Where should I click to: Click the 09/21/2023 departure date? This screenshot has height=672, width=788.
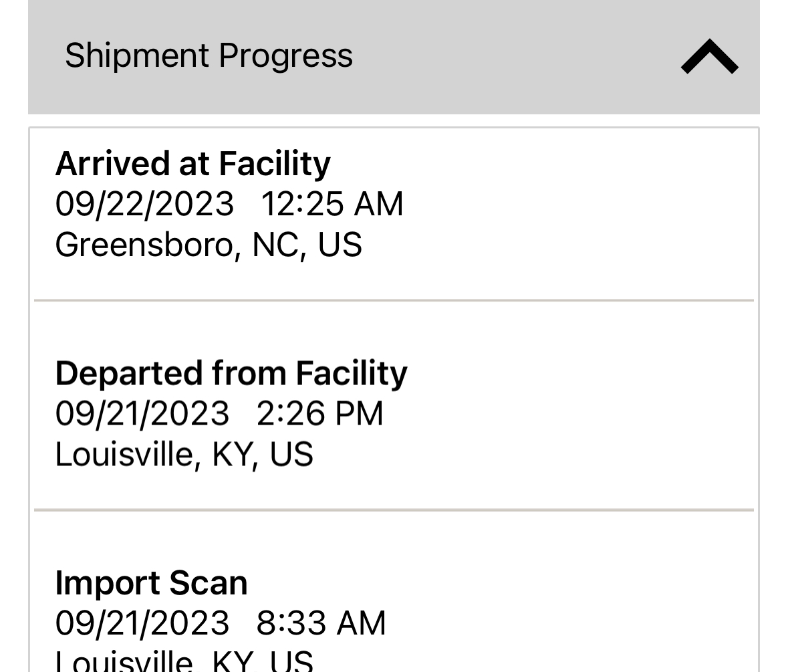click(142, 413)
